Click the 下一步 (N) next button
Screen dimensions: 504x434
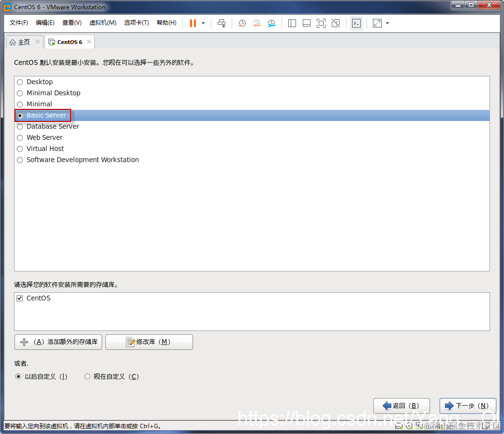pos(468,406)
